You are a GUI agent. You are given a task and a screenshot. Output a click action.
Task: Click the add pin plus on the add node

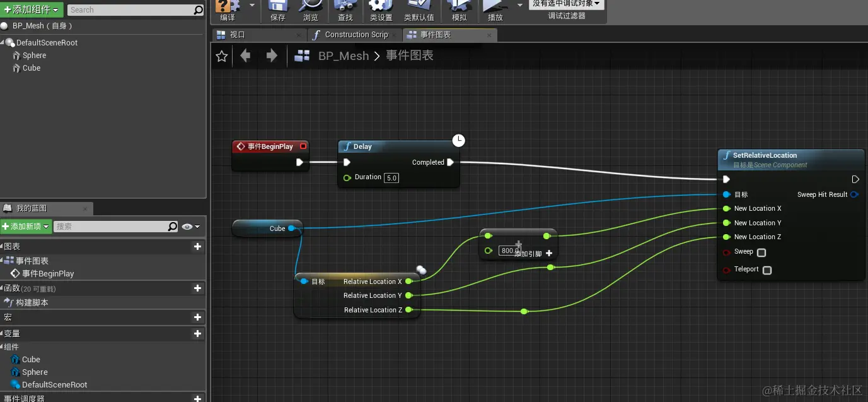coord(549,253)
